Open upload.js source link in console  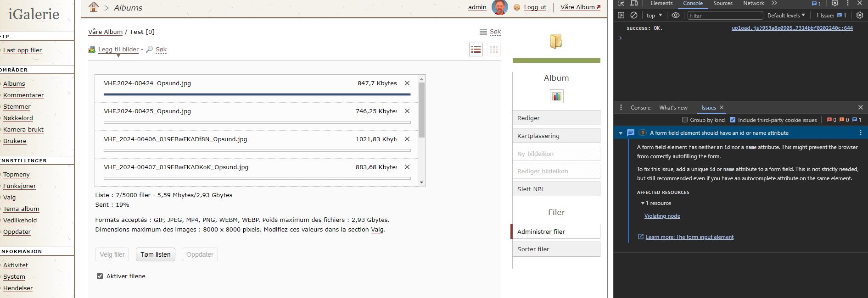coord(792,28)
